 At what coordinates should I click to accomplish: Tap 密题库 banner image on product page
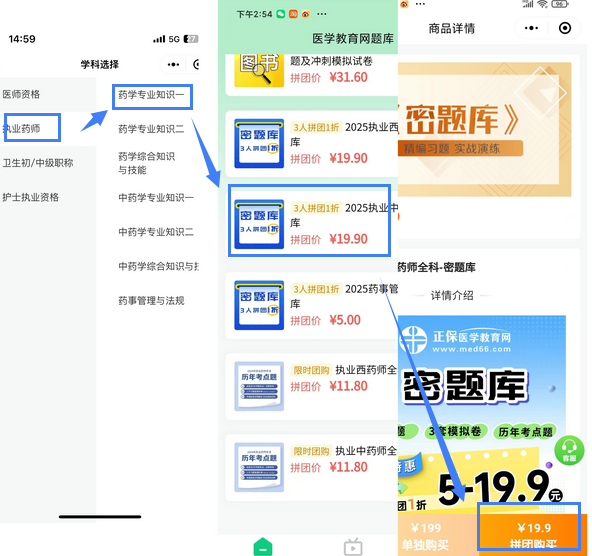pyautogui.click(x=484, y=129)
